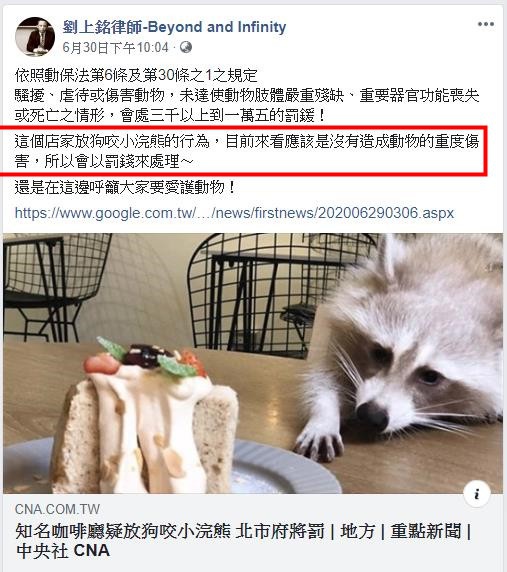Click the globe public-audience icon
Image resolution: width=507 pixels, height=572 pixels.
186,47
